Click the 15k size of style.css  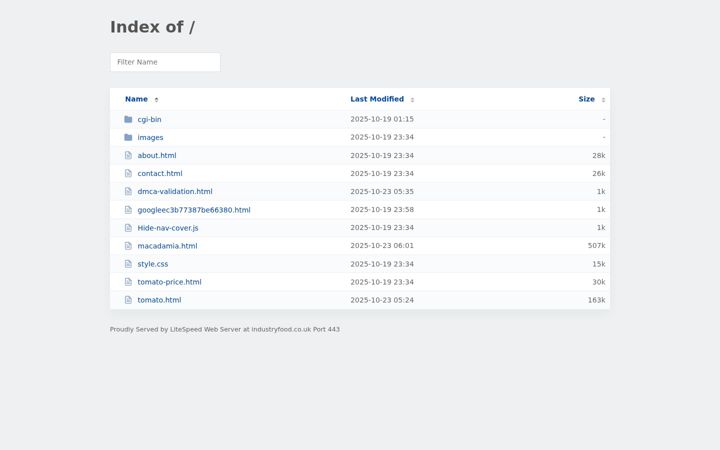[598, 264]
